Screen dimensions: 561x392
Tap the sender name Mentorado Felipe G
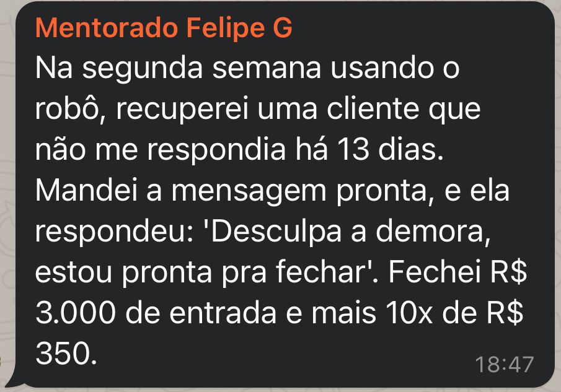pos(164,28)
